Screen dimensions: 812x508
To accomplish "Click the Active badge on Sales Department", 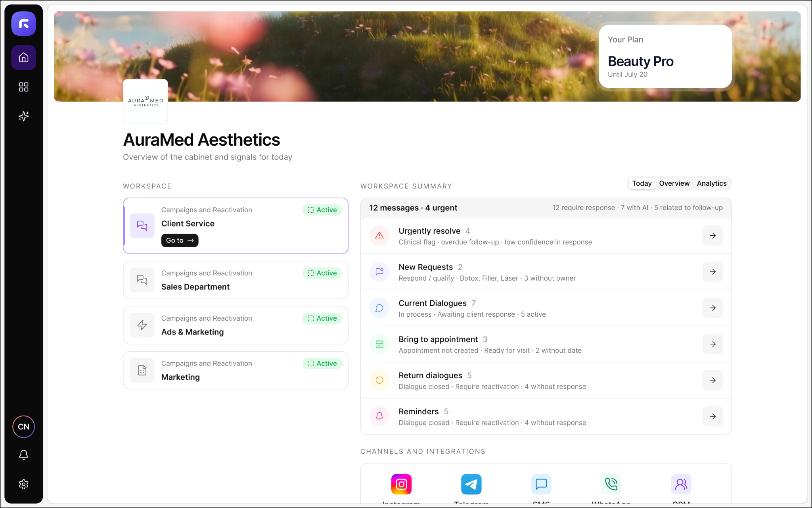I will 322,273.
